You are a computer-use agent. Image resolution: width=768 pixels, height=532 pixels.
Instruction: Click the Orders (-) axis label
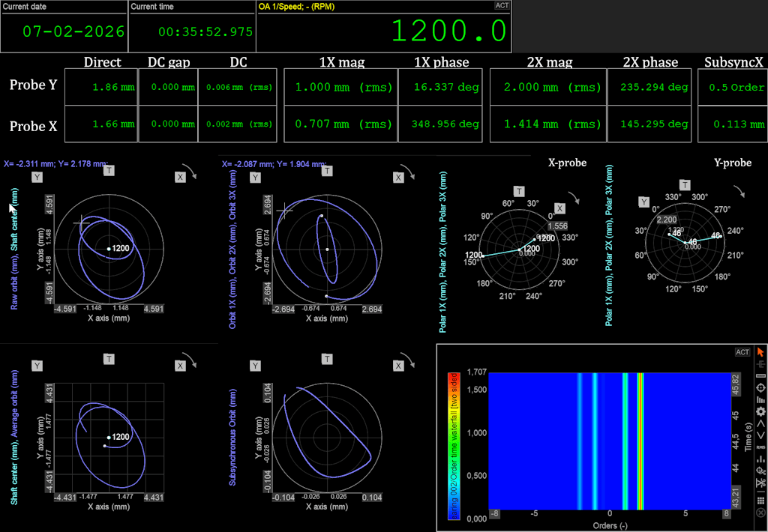tap(610, 526)
